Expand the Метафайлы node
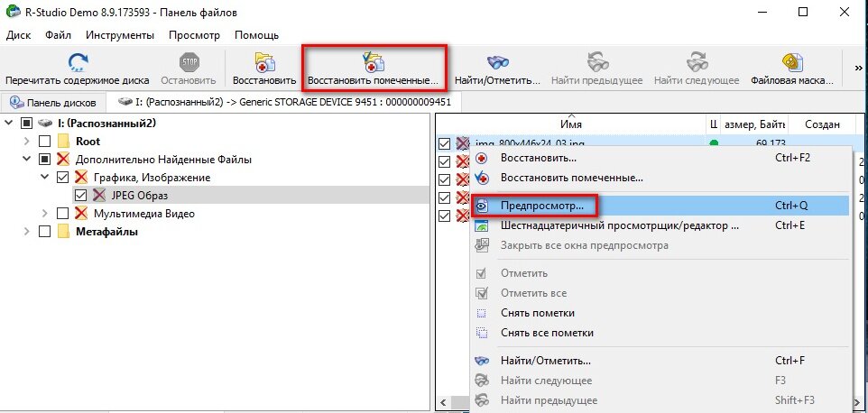The width and height of the screenshot is (868, 413). (x=26, y=232)
